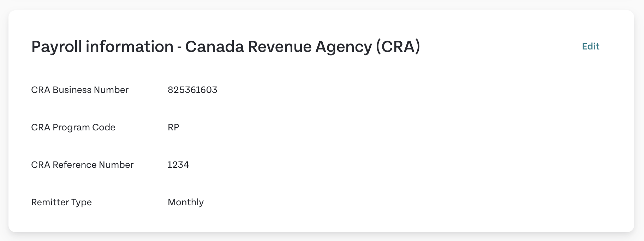Click the word Canada in the heading
The width and height of the screenshot is (644, 241).
tap(214, 47)
